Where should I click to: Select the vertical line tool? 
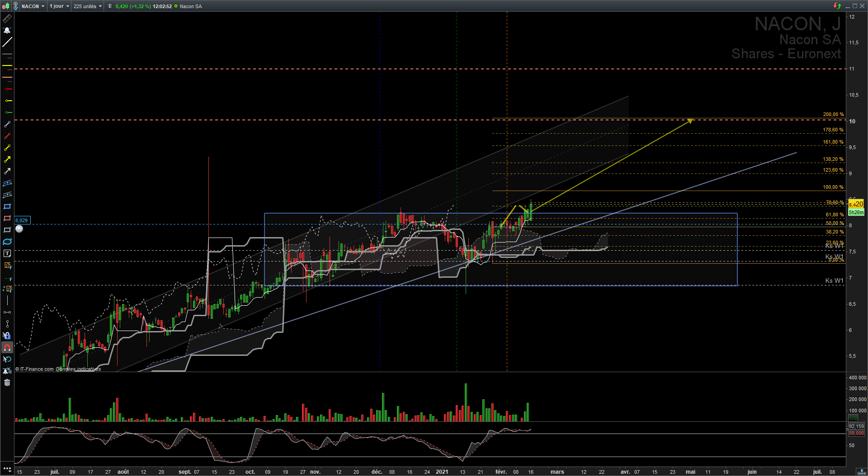[x=7, y=301]
